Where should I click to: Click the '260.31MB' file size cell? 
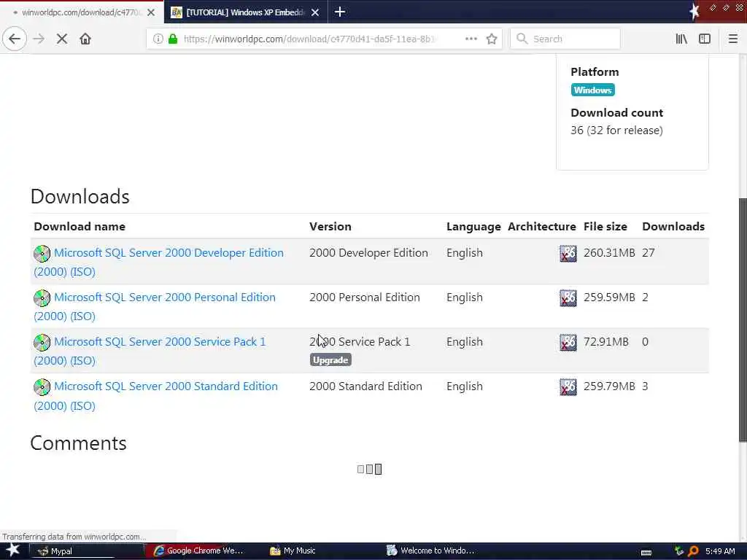pyautogui.click(x=609, y=253)
